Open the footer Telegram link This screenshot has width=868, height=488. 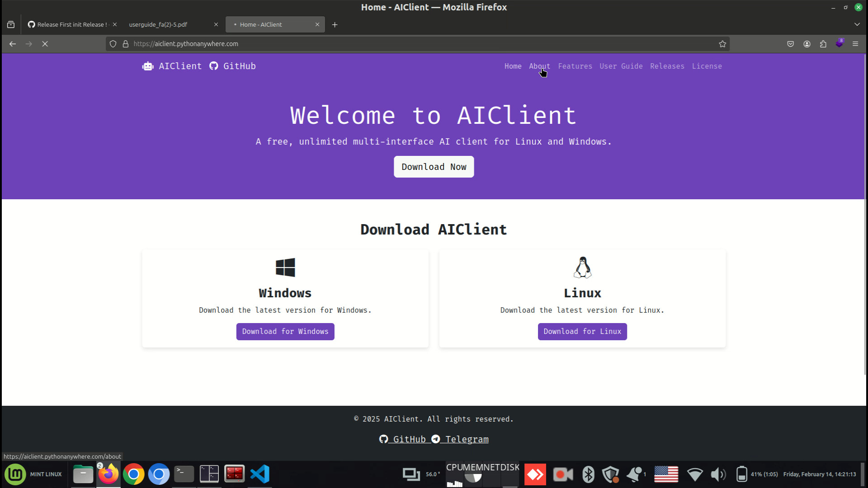(x=460, y=439)
